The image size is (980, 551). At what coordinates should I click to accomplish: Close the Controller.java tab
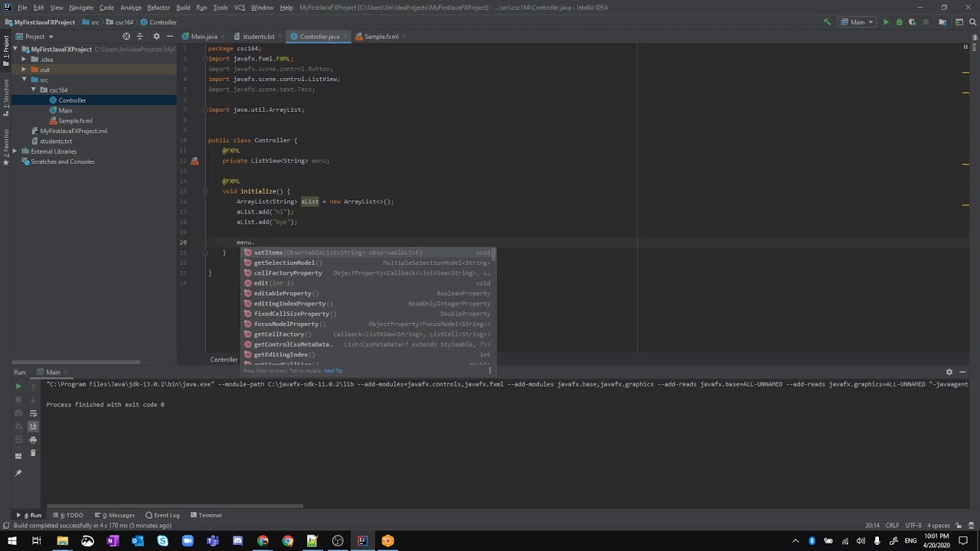(345, 36)
